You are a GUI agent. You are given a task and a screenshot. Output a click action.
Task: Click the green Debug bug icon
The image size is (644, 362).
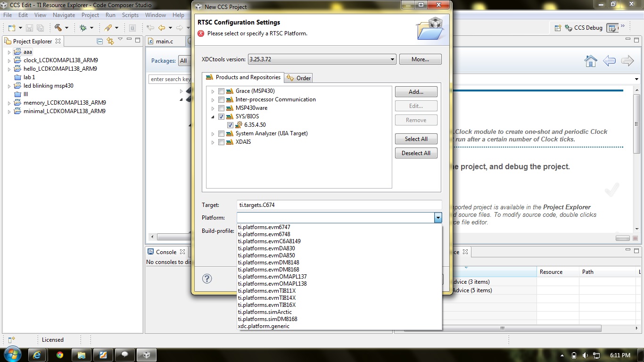click(83, 28)
